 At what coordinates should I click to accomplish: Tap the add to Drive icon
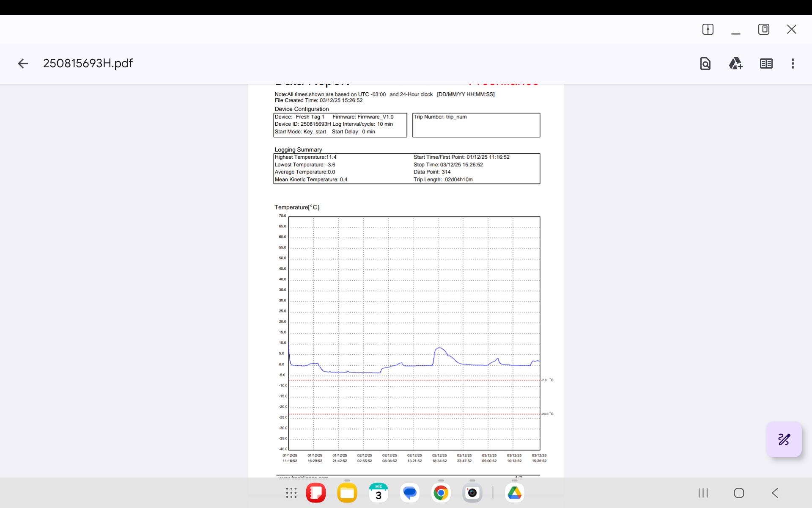pyautogui.click(x=735, y=63)
